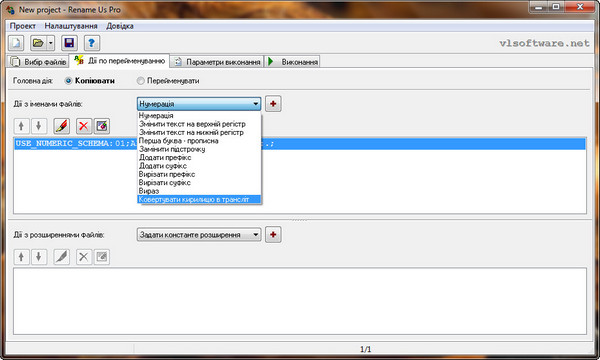This screenshot has height=360, width=600.
Task: Collapse the Нумерація file name actions combo box
Action: pyautogui.click(x=199, y=104)
